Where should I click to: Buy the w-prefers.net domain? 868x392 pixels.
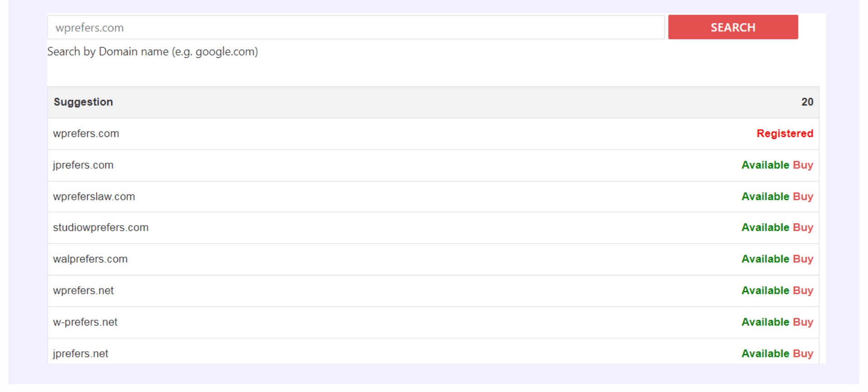[x=803, y=321]
